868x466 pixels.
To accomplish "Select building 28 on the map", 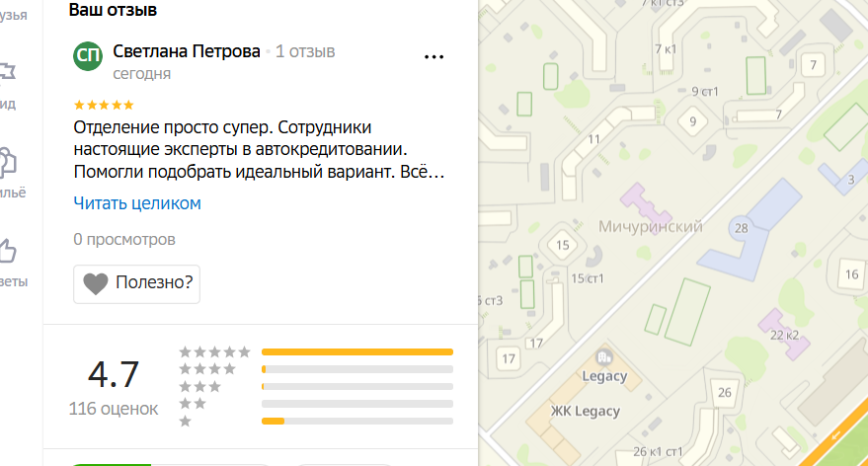I will tap(742, 227).
